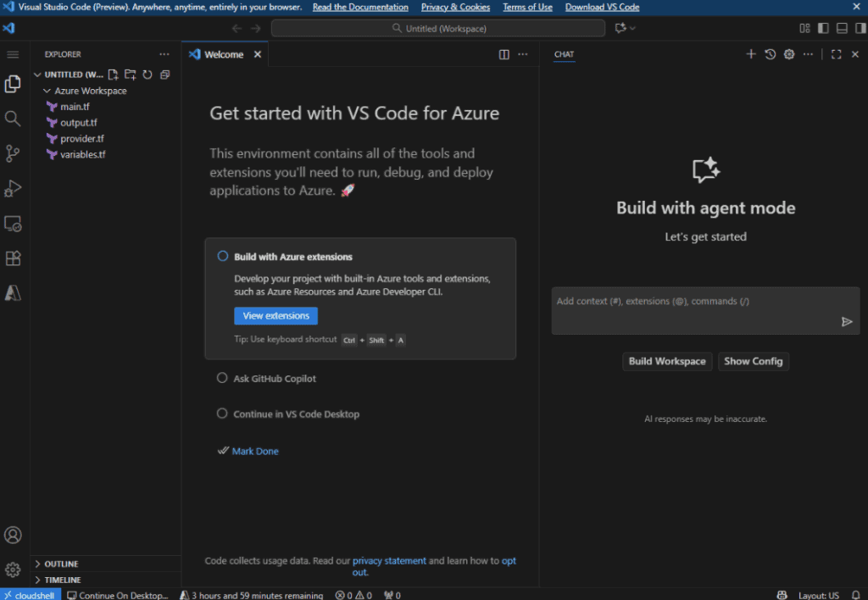The height and width of the screenshot is (600, 868).
Task: Open chat settings gear
Action: pos(789,54)
